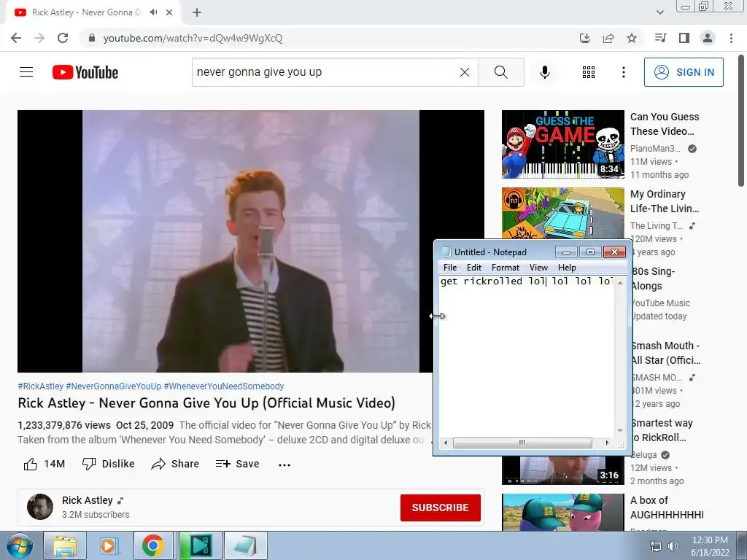Click in the Notepad text area

point(527,357)
